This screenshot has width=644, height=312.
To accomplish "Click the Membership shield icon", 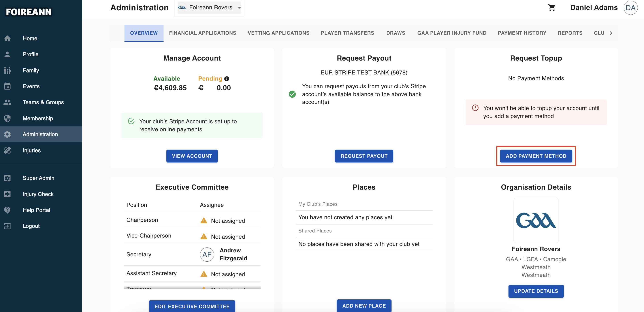I will click(7, 118).
